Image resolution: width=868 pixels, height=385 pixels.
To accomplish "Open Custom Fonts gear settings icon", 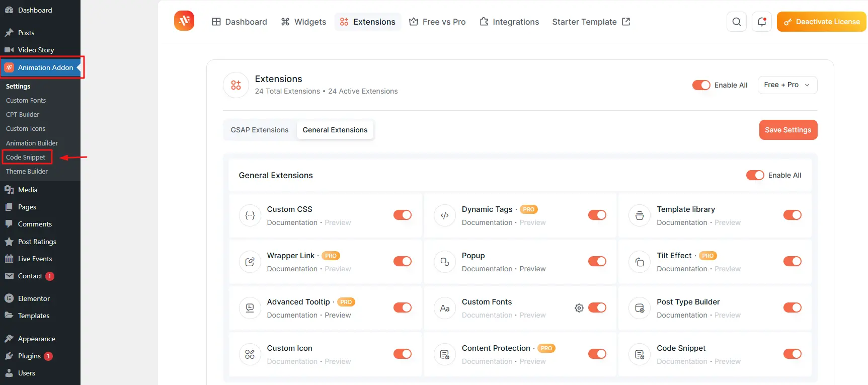I will 579,308.
